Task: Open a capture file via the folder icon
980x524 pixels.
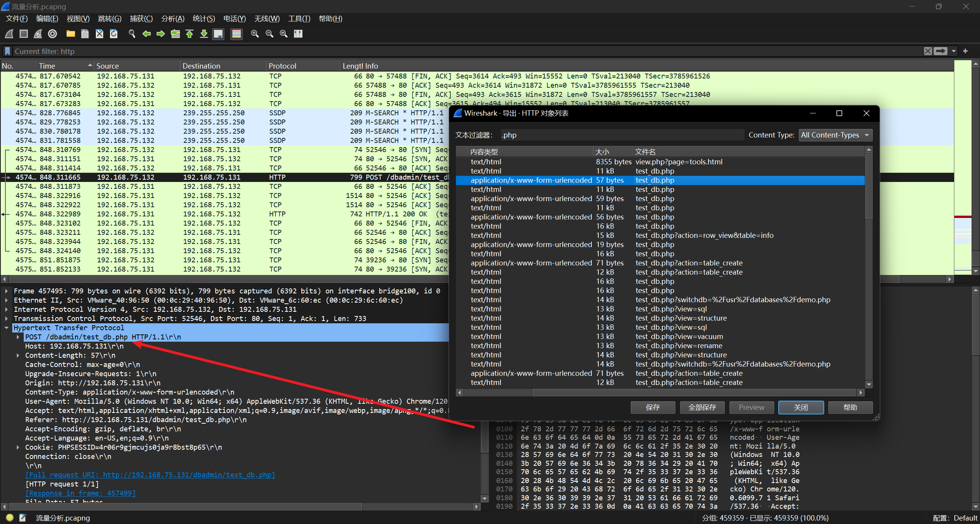Action: (x=70, y=34)
